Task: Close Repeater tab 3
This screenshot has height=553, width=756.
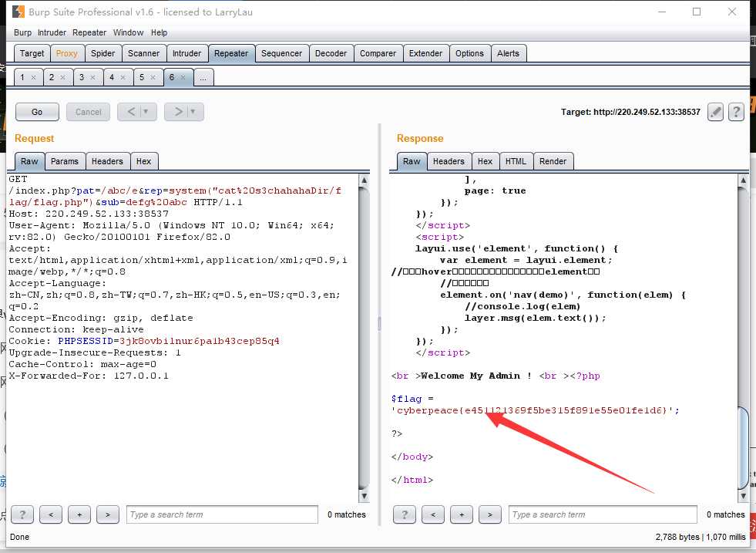Action: pyautogui.click(x=92, y=77)
